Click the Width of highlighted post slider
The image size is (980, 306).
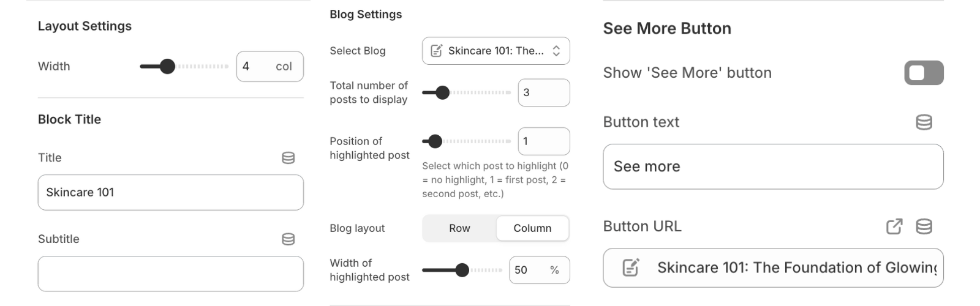(462, 270)
